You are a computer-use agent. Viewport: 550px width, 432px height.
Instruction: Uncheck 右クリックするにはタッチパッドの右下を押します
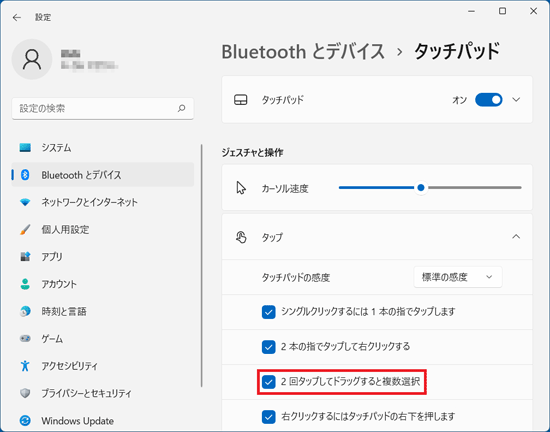pyautogui.click(x=269, y=417)
